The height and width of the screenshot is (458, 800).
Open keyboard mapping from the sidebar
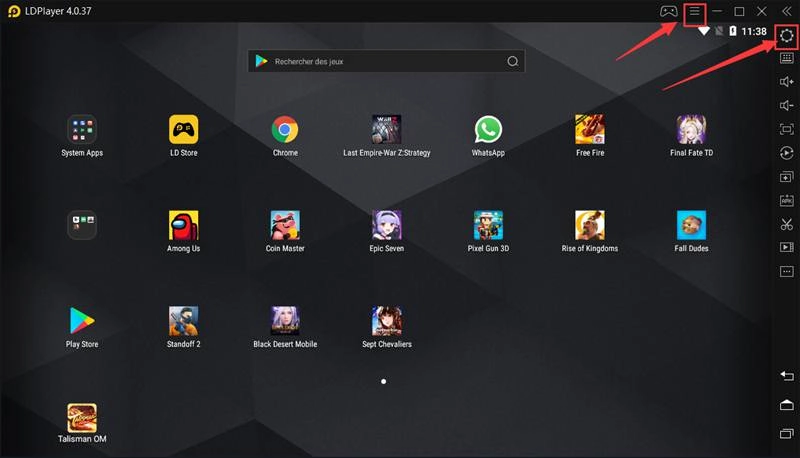coord(787,59)
